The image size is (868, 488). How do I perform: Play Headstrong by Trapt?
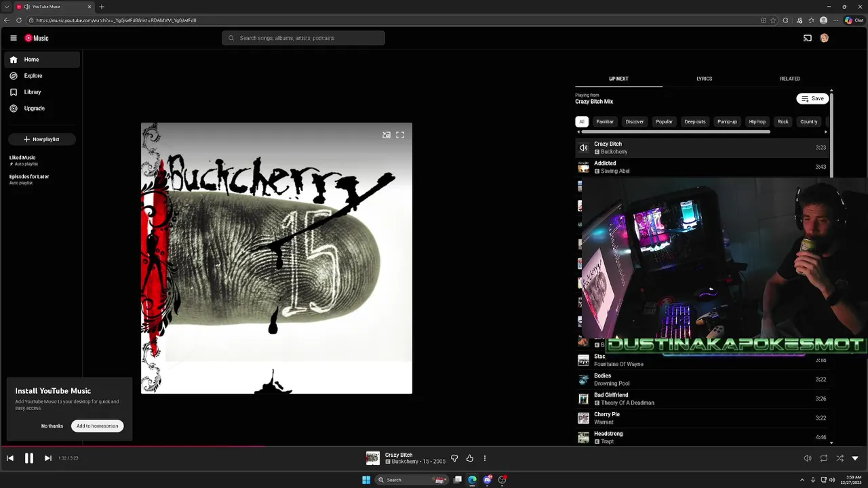pos(703,437)
